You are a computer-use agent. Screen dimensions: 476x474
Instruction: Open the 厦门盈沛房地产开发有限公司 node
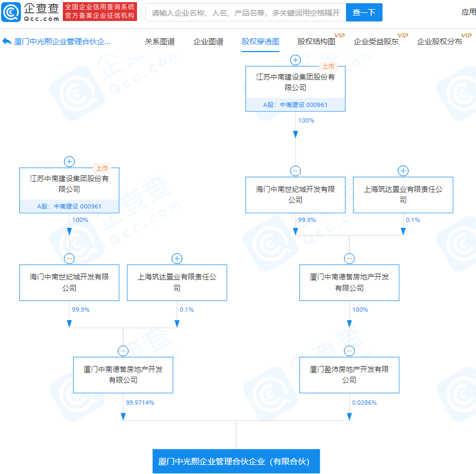click(x=349, y=375)
